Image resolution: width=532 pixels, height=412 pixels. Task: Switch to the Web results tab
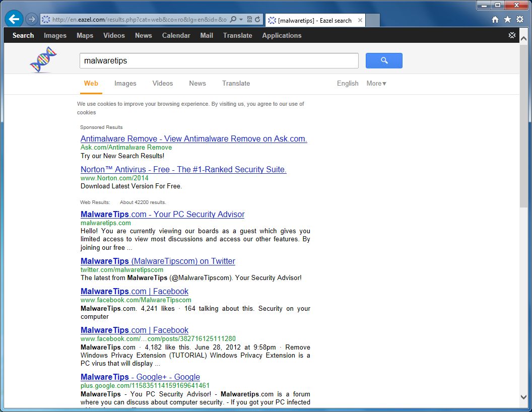coord(91,84)
